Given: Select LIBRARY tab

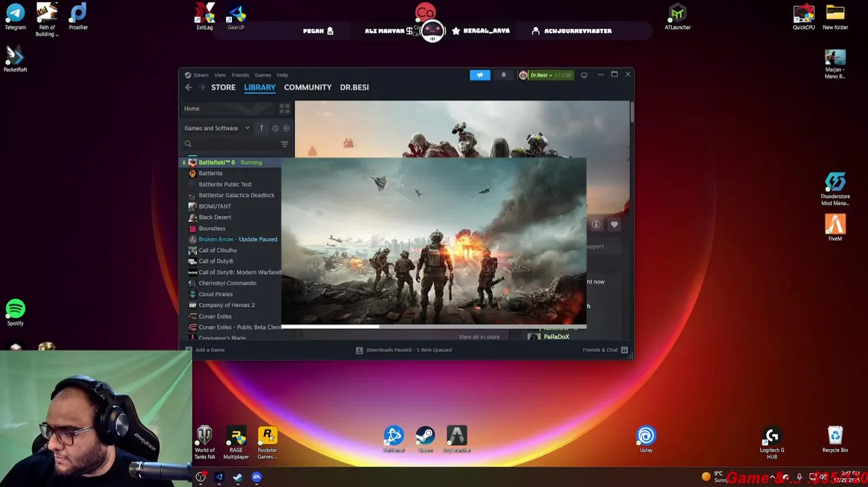Looking at the screenshot, I should pos(260,87).
